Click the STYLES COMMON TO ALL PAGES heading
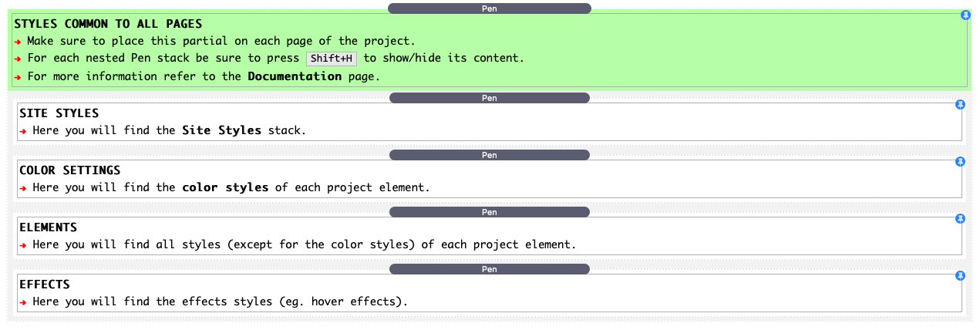The width and height of the screenshot is (980, 330). pos(108,24)
